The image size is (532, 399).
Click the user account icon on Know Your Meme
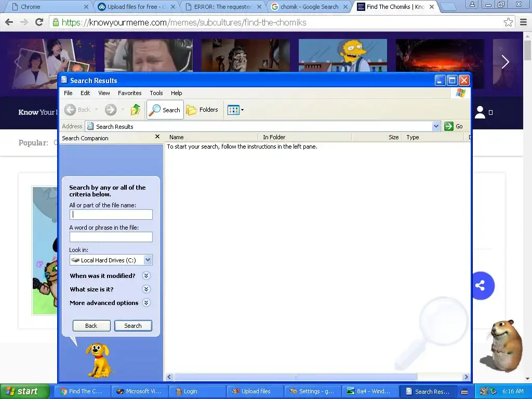pos(480,112)
